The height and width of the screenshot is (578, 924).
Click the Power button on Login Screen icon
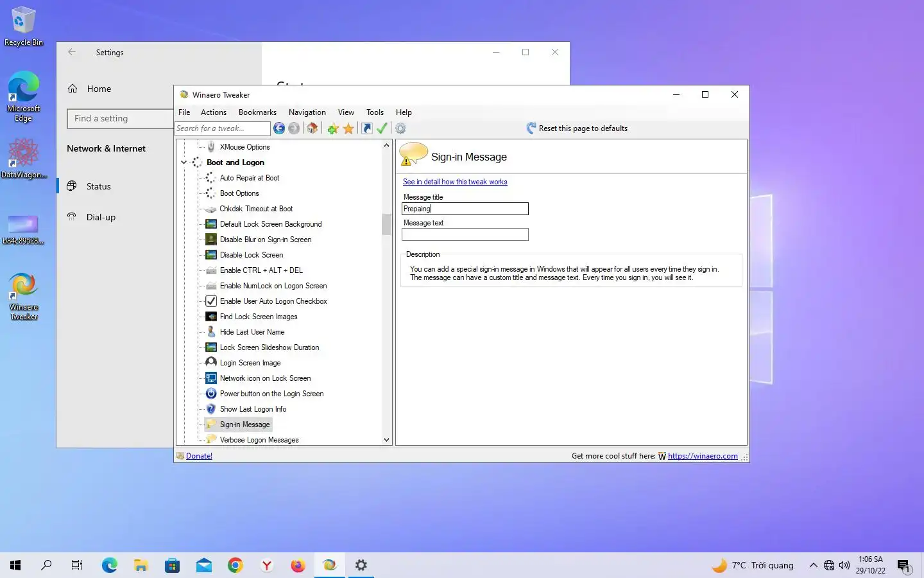point(210,394)
